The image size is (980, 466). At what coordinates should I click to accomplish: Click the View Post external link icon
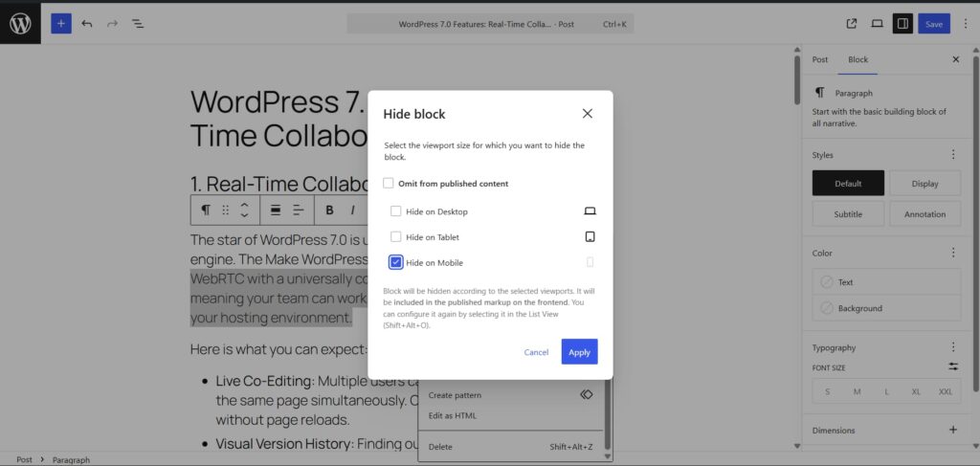(x=852, y=23)
